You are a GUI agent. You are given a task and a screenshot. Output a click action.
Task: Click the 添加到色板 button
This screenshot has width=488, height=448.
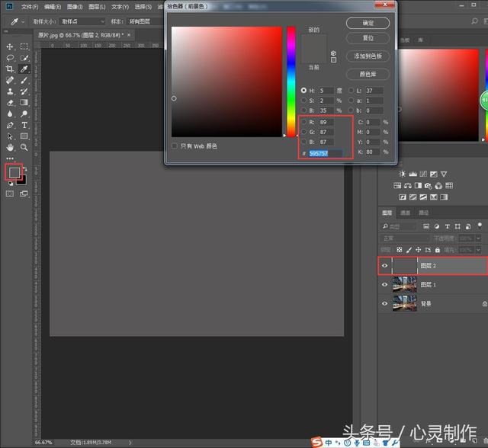click(x=368, y=56)
